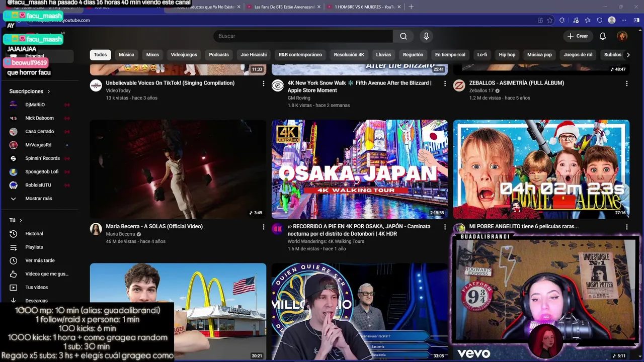
Task: Open the browser favorites list icon
Action: [587, 20]
